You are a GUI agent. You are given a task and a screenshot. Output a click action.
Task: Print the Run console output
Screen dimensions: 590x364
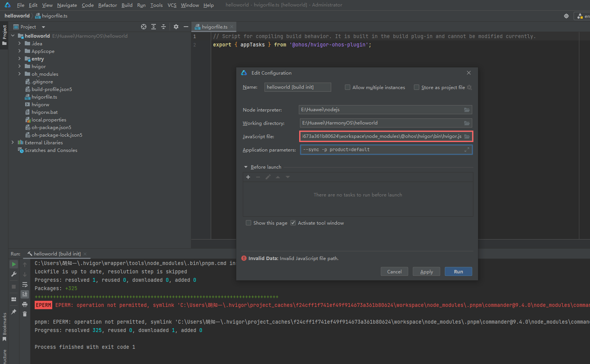pyautogui.click(x=25, y=304)
